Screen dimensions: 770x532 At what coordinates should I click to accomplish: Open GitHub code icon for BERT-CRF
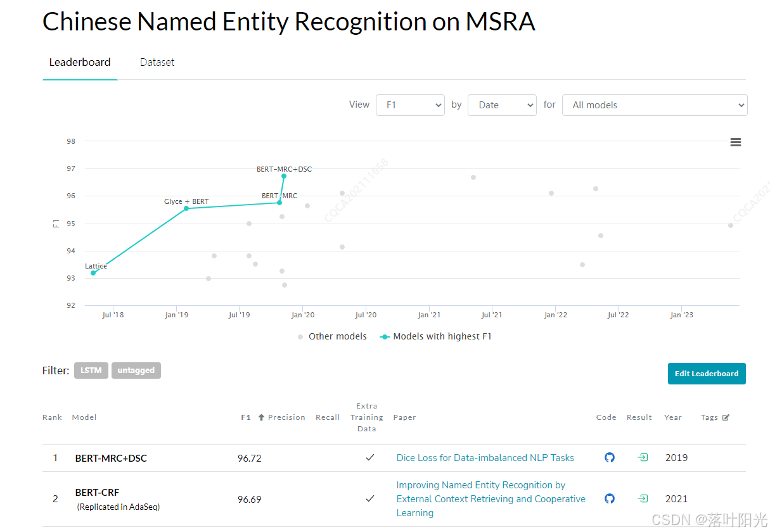pyautogui.click(x=610, y=498)
